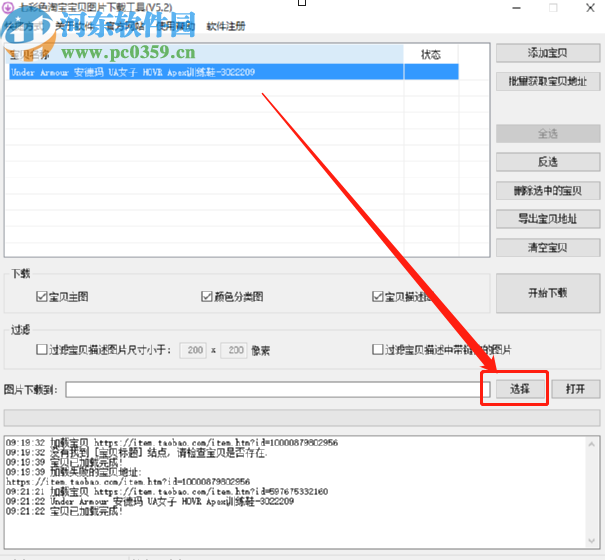Screen dimensions: 605x560
Task: Click 打开 to open download folder
Action: (576, 389)
